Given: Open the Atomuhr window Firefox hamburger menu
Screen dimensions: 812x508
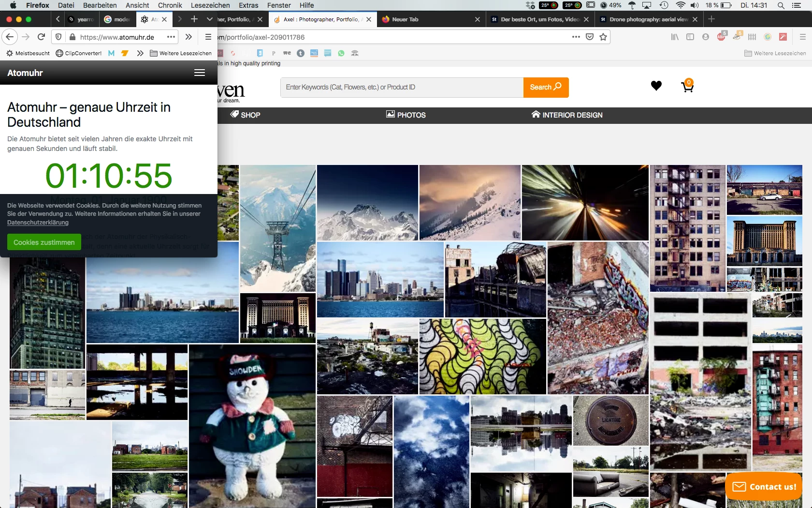Looking at the screenshot, I should [x=208, y=37].
